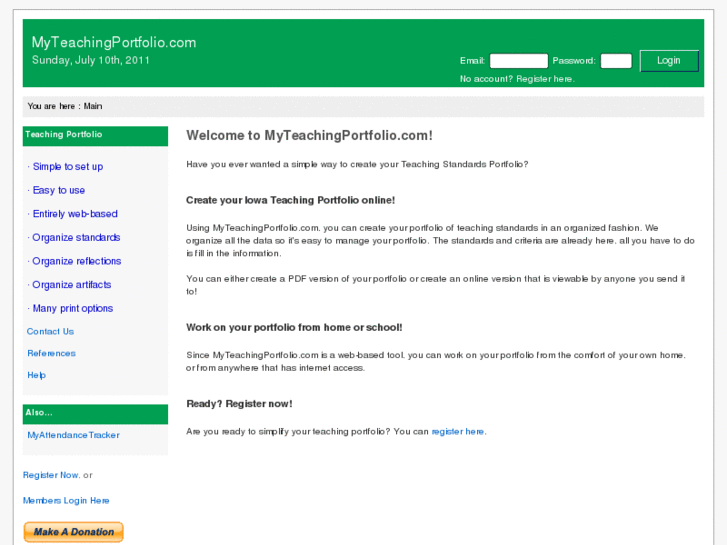Open Organize standards link

[x=76, y=237]
